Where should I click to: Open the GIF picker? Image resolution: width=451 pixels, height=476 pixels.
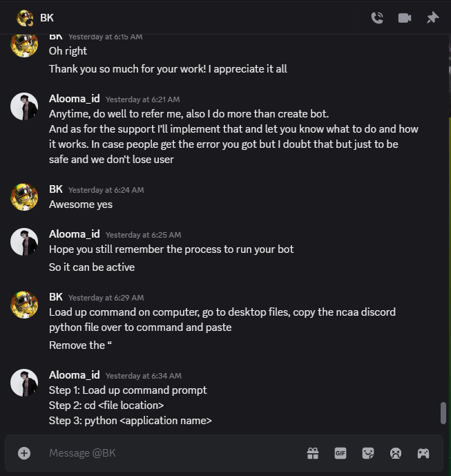(x=340, y=453)
